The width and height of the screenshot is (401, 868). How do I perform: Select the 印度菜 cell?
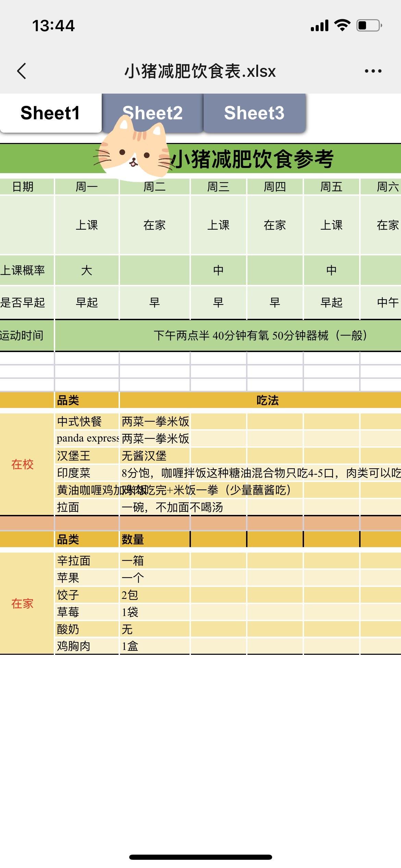87,473
